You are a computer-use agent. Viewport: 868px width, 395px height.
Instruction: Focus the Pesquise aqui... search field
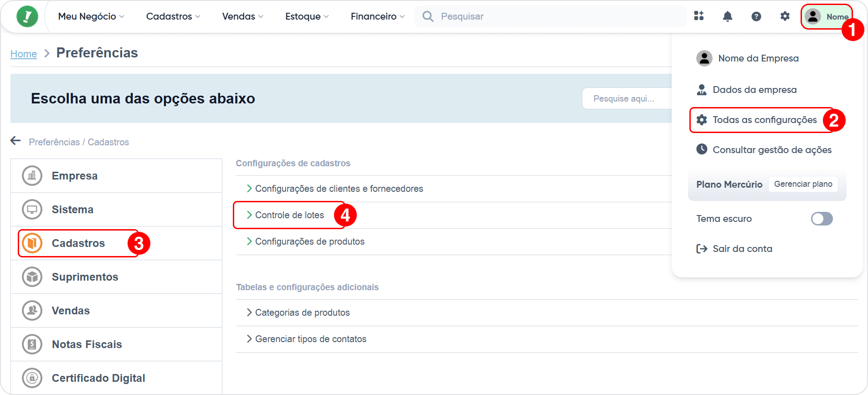(627, 98)
